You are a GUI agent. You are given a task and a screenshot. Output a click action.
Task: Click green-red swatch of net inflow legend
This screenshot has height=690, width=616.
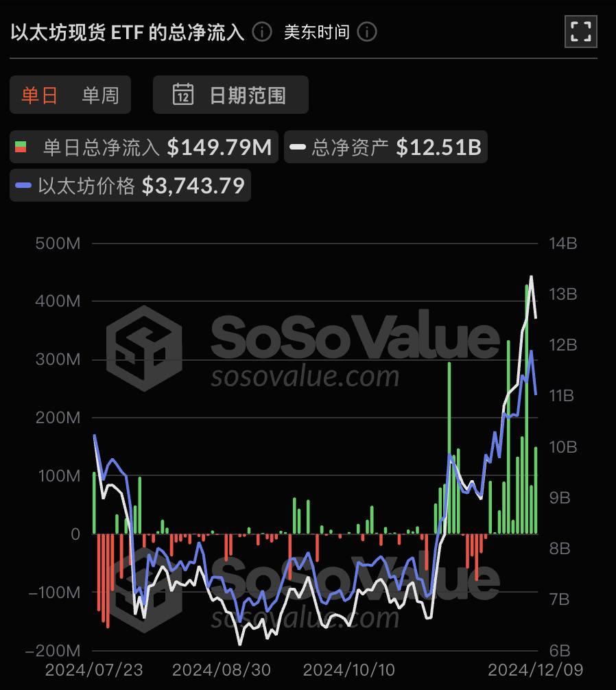(21, 147)
